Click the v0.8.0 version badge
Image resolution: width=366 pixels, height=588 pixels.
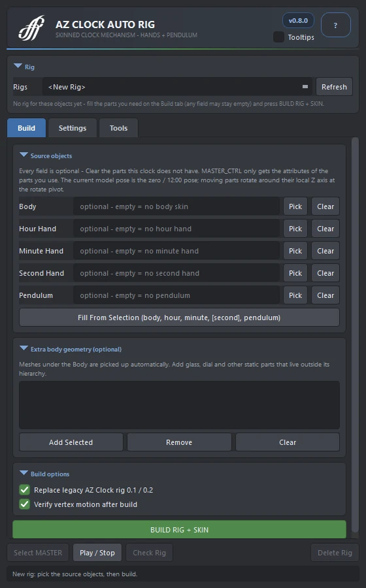coord(298,21)
